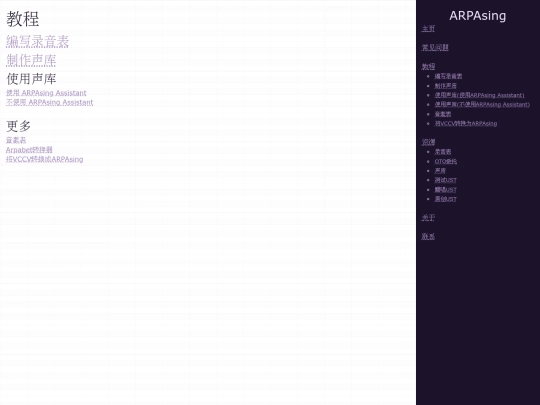Open the 测试UST sidebar link
The image size is (540, 405).
coord(445,180)
